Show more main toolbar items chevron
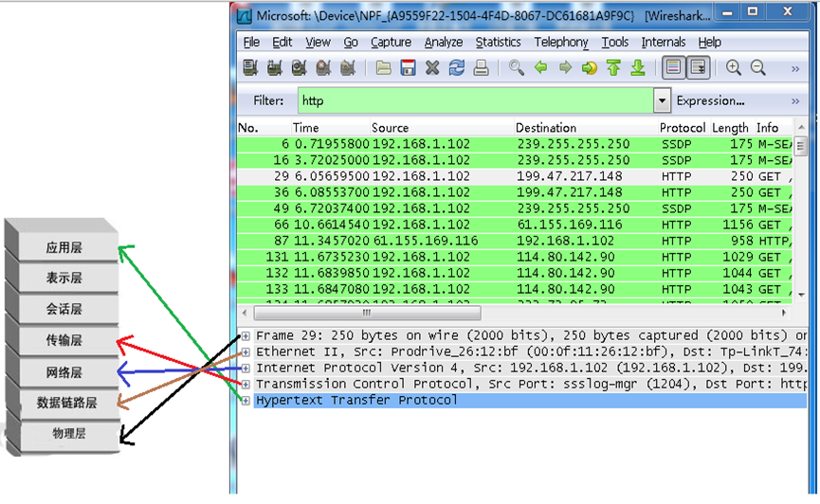 click(x=795, y=68)
